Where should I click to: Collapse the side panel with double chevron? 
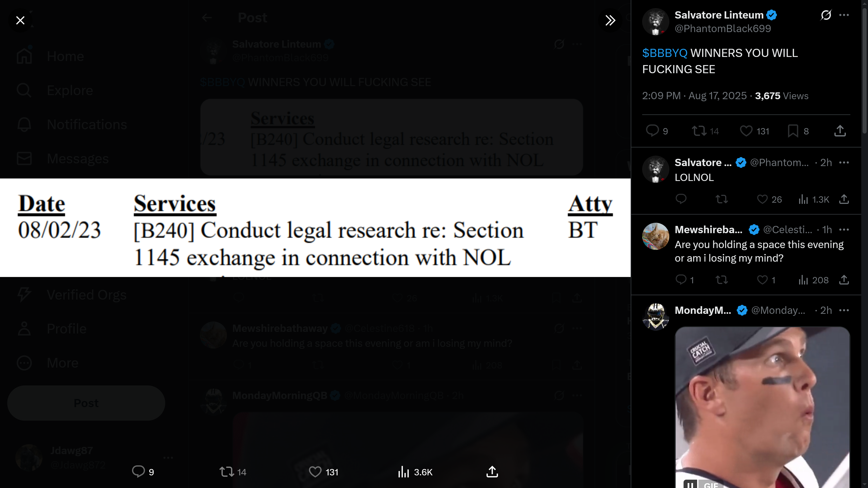610,21
